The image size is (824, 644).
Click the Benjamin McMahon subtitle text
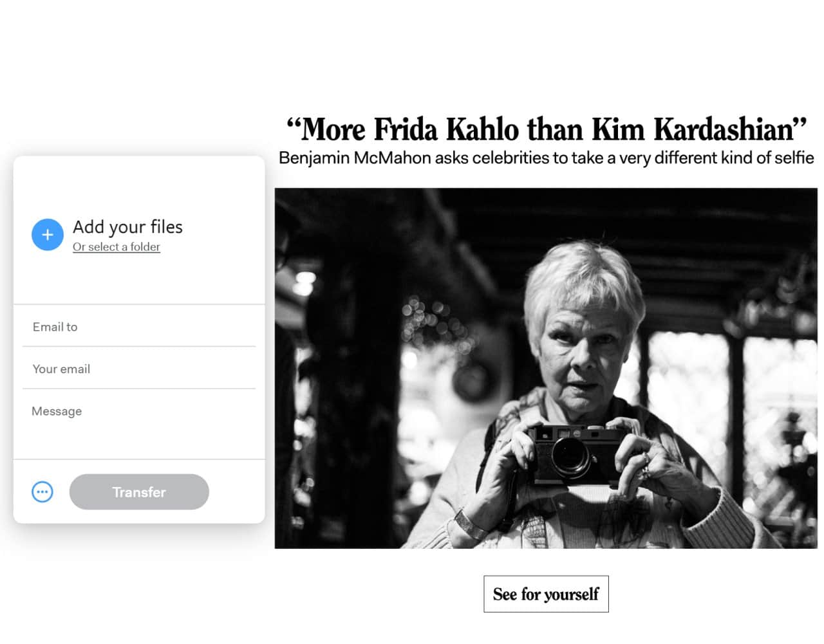pos(546,158)
